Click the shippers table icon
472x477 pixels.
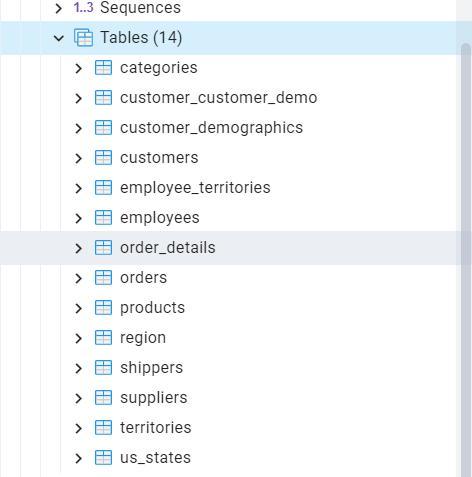tap(103, 368)
